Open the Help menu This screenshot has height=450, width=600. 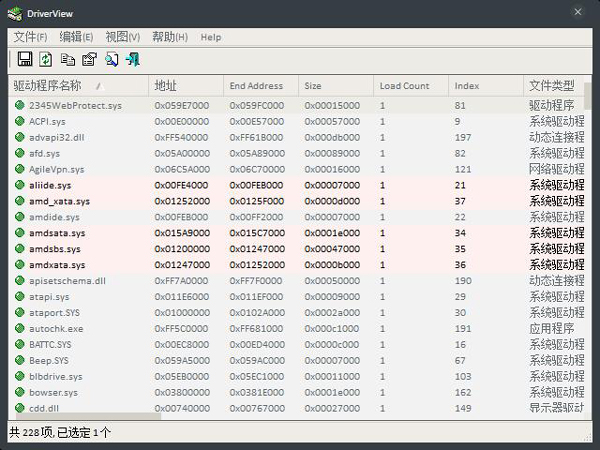click(211, 37)
